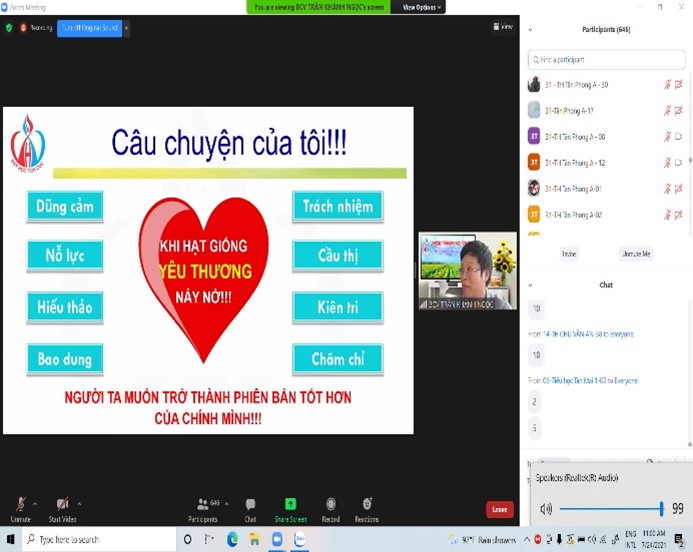Click the green encryption shield icon

click(x=10, y=28)
